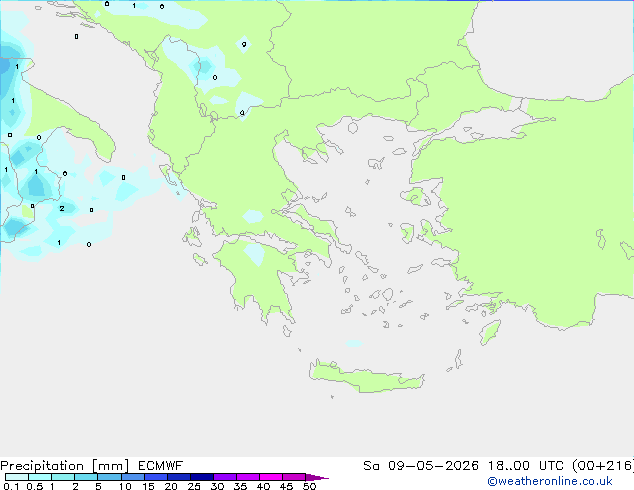Click the ECMWF model label
634x490 pixels.
point(161,466)
